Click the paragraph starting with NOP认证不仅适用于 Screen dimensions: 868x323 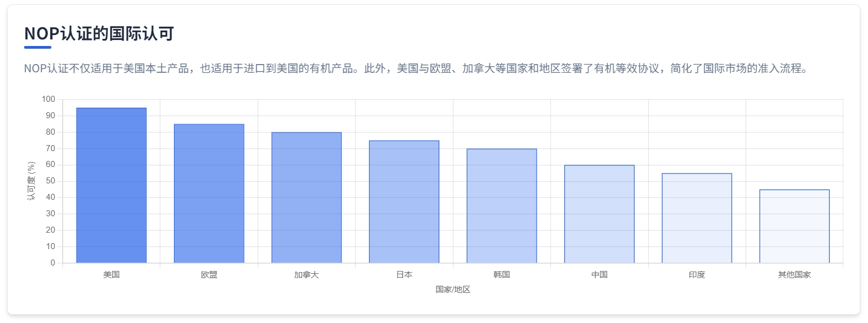click(x=418, y=69)
